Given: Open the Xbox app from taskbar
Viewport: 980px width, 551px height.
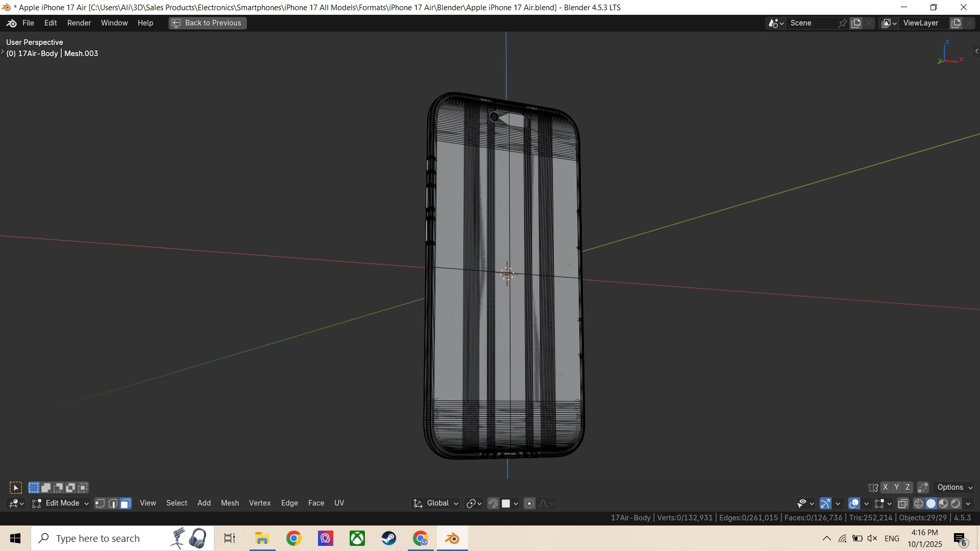Looking at the screenshot, I should click(x=357, y=538).
